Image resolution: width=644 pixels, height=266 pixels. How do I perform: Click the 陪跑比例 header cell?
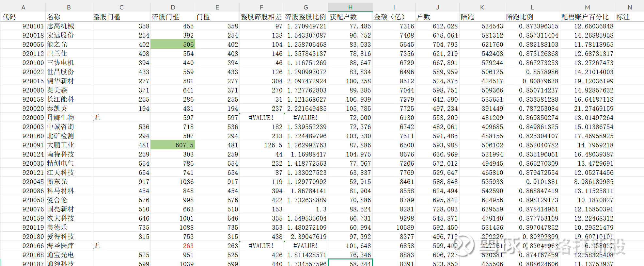[x=532, y=17]
